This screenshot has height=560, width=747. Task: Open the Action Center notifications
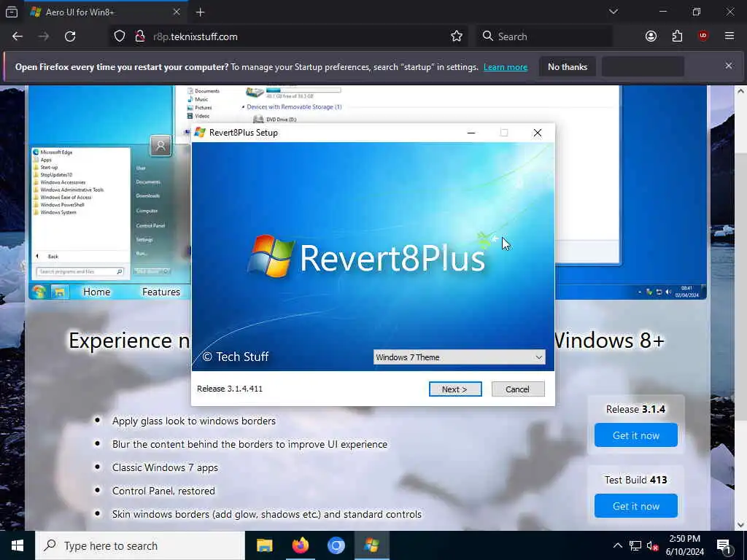coord(724,545)
